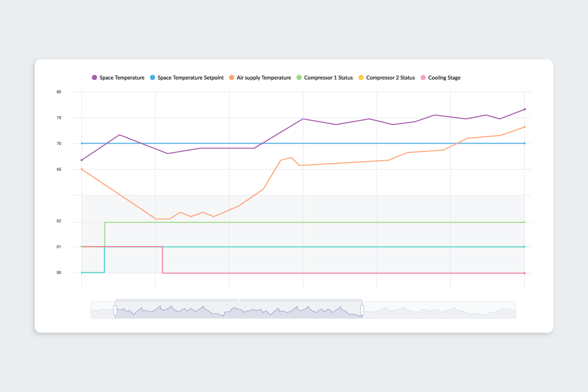Click inside the highlighted zoom range window
The width and height of the screenshot is (588, 392).
[239, 310]
